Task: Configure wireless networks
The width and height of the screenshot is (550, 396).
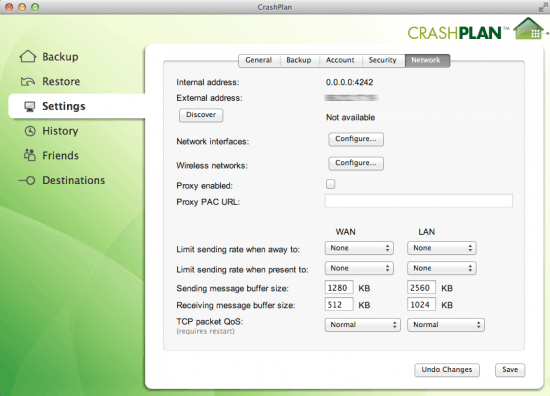Action: (x=356, y=163)
